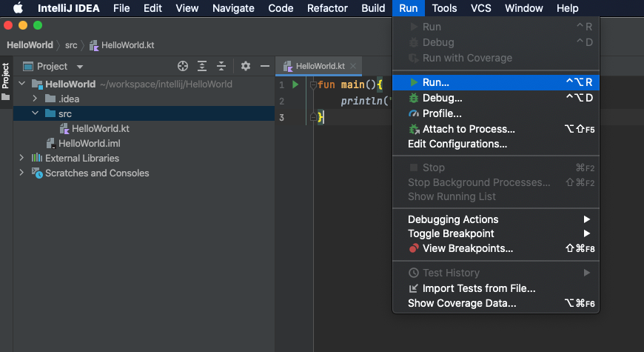The height and width of the screenshot is (352, 644).
Task: Open Debugging Actions submenu
Action: pos(496,219)
